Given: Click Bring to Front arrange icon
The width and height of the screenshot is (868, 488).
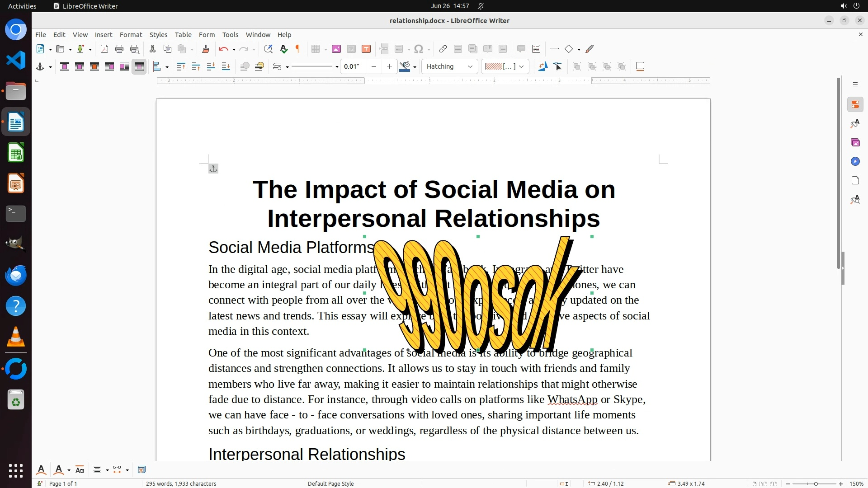Looking at the screenshot, I should [181, 67].
